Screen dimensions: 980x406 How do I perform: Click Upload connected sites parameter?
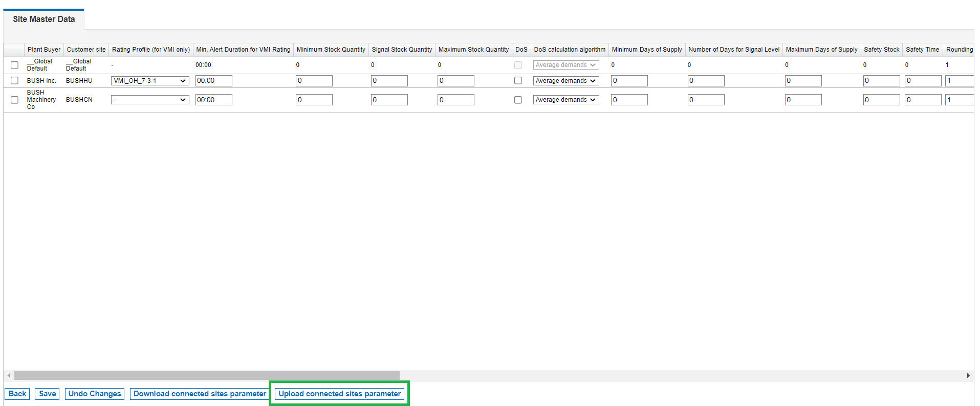pos(340,394)
